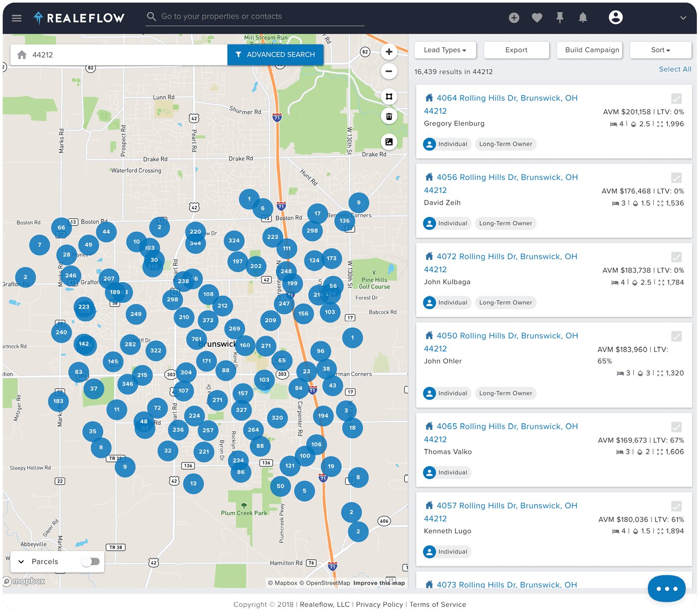Switch map to satellite imagery view
700x613 pixels.
point(389,142)
